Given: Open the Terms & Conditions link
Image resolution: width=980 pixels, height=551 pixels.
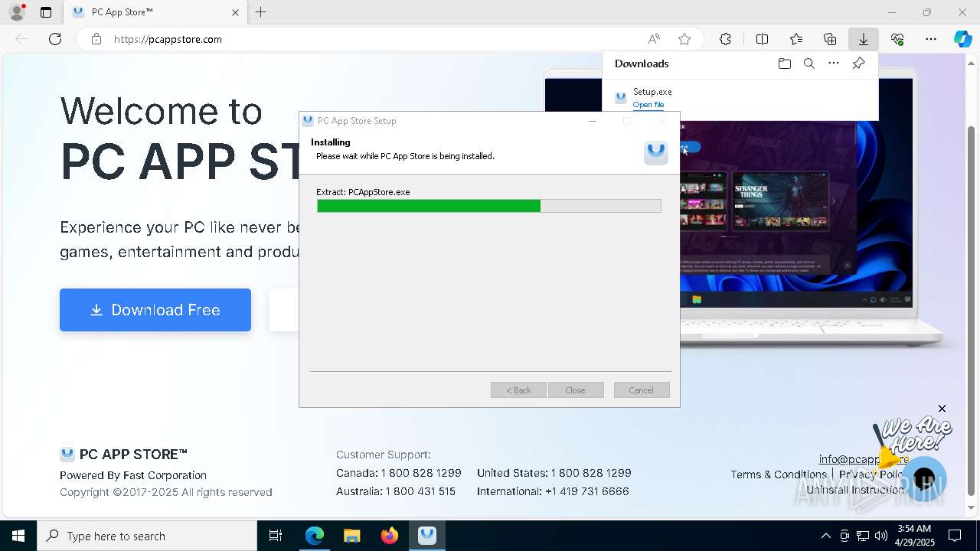Looking at the screenshot, I should tap(779, 474).
